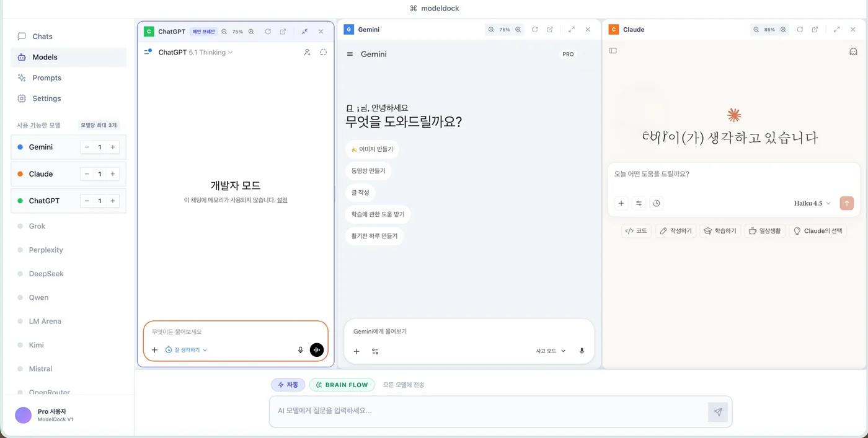Screen dimensions: 868x438
Task: Open the Gemini 사고 모드 dropdown
Action: tap(551, 351)
